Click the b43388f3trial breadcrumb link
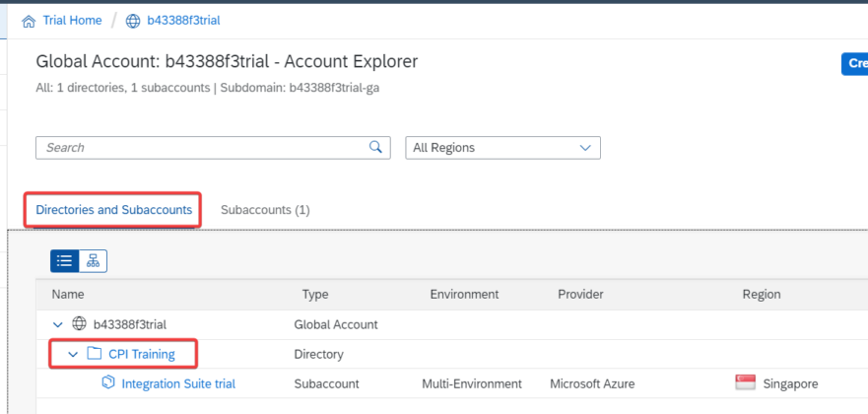Image resolution: width=868 pixels, height=414 pixels. coord(184,21)
